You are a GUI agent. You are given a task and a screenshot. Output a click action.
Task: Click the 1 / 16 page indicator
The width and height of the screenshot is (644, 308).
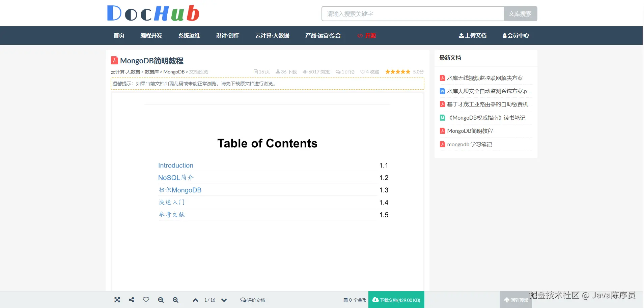[209, 300]
